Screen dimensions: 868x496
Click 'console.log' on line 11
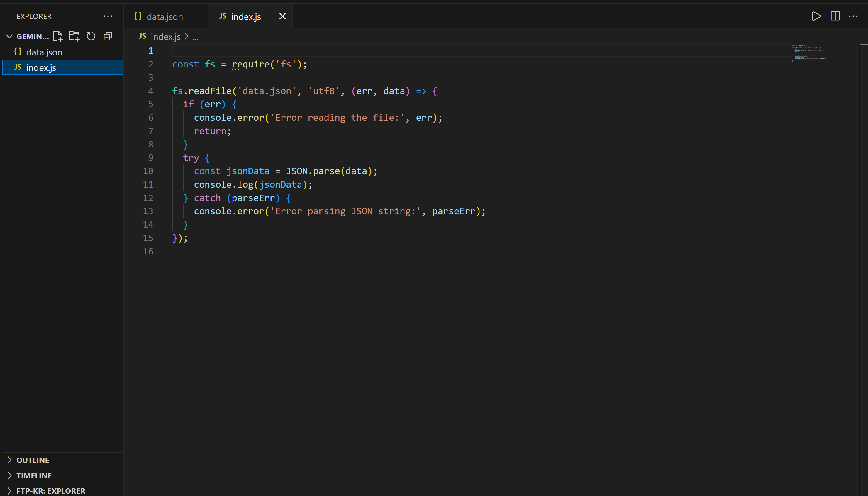(224, 184)
